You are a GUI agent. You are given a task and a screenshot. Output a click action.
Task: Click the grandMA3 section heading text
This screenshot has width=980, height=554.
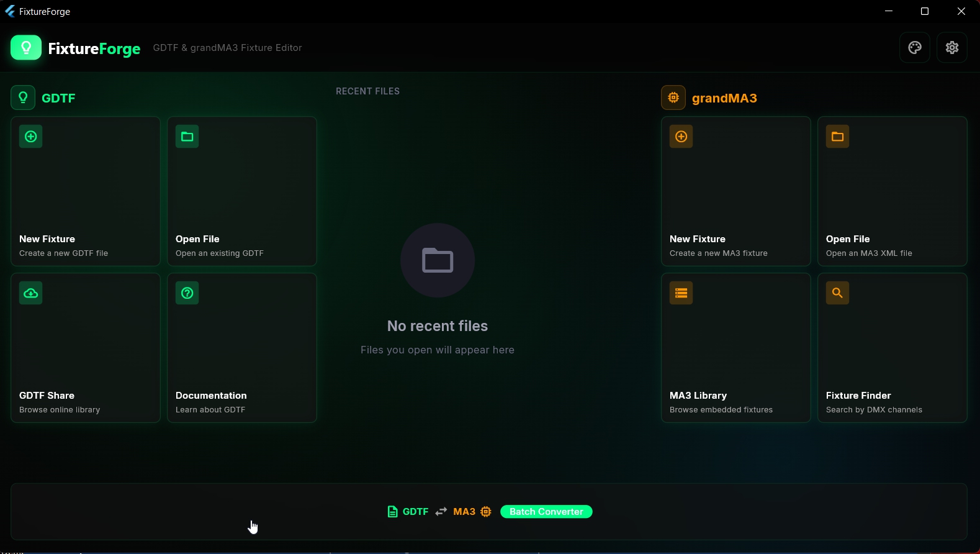pyautogui.click(x=724, y=98)
